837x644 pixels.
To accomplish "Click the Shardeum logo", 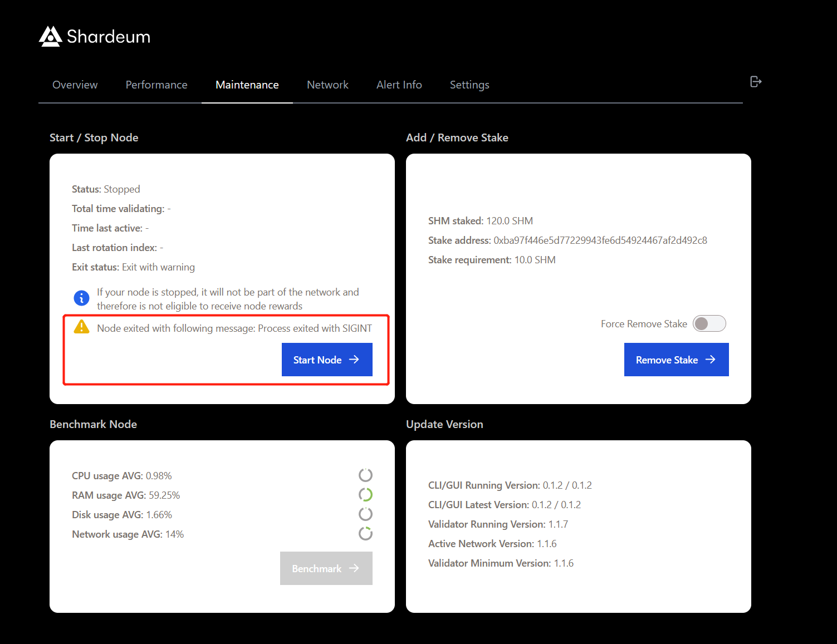I will [x=50, y=36].
